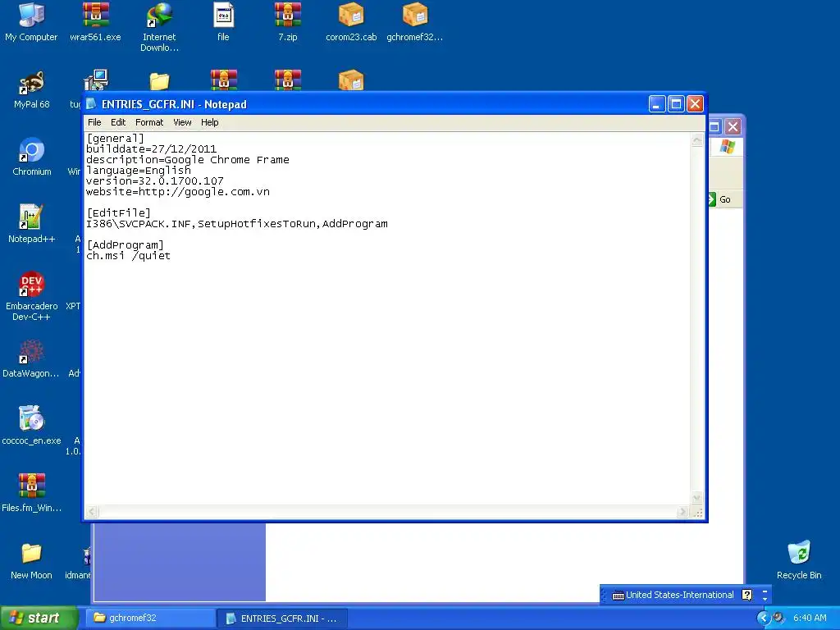The image size is (840, 630).
Task: Click Notepad title bar document icon
Action: pyautogui.click(x=92, y=103)
